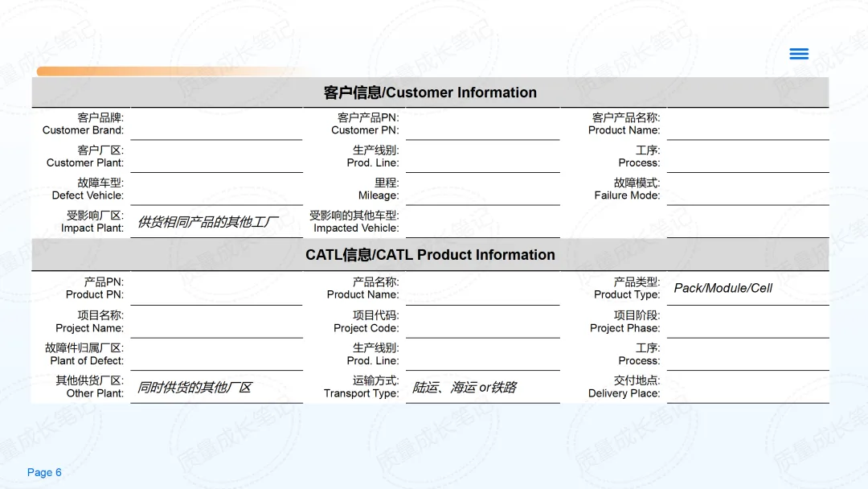Click the Customer PN input line
This screenshot has width=868, height=489.
point(483,124)
